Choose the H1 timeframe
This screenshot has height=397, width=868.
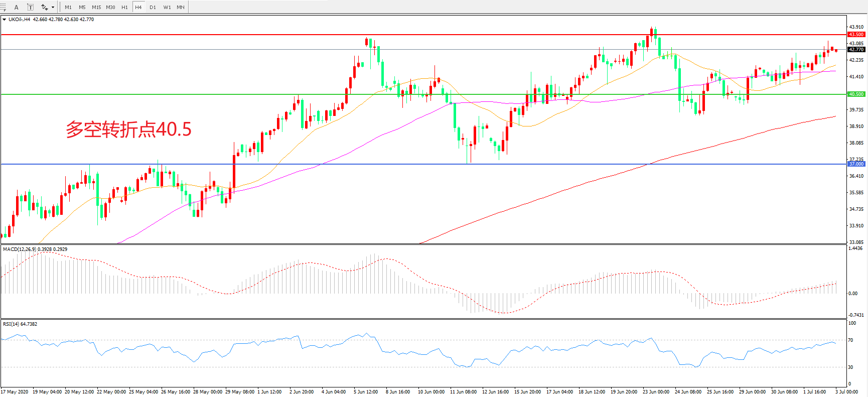pyautogui.click(x=124, y=7)
